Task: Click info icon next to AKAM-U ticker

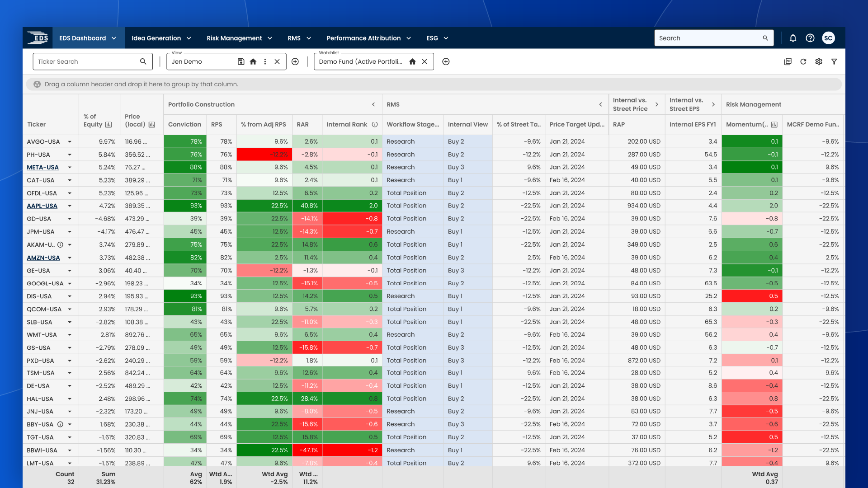Action: coord(60,245)
